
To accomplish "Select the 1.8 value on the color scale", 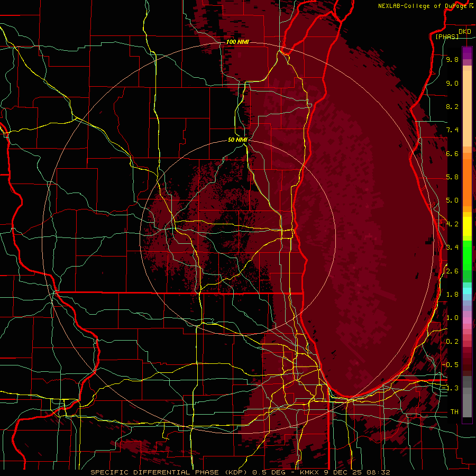I will click(452, 295).
